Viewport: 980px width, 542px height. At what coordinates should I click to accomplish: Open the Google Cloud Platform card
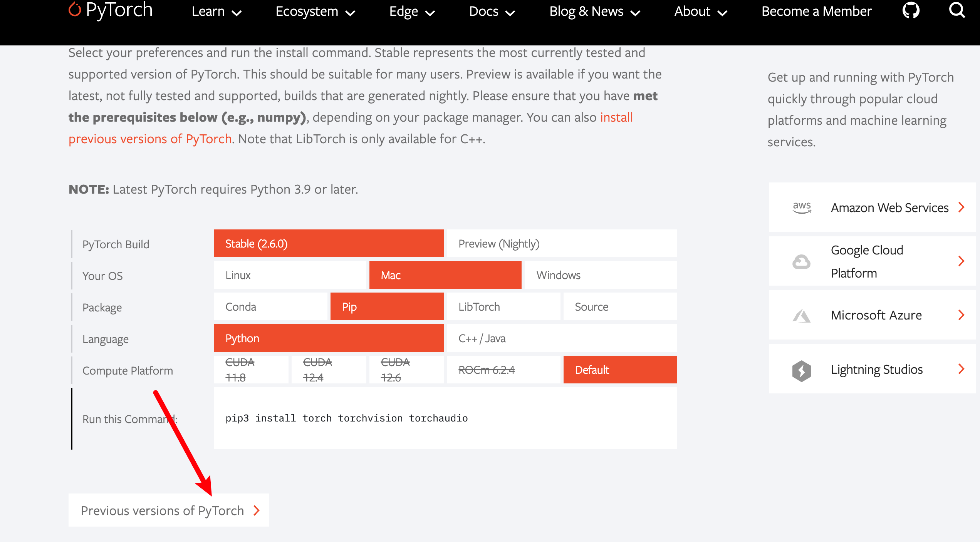pyautogui.click(x=873, y=261)
